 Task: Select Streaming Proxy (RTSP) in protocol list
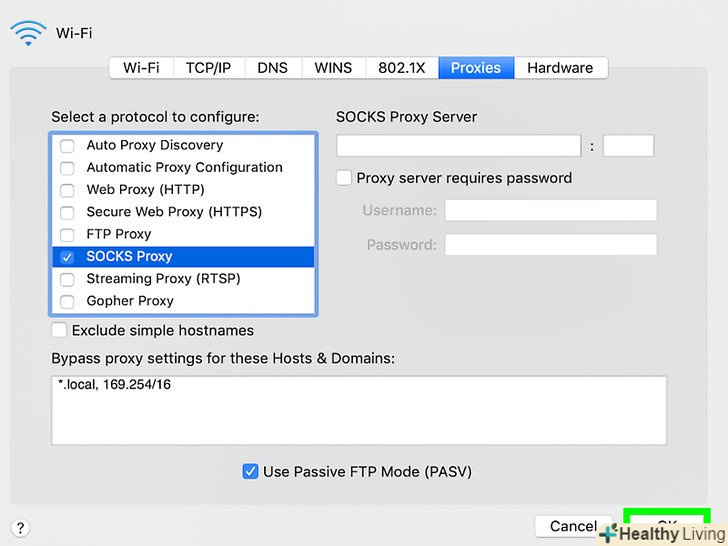163,279
